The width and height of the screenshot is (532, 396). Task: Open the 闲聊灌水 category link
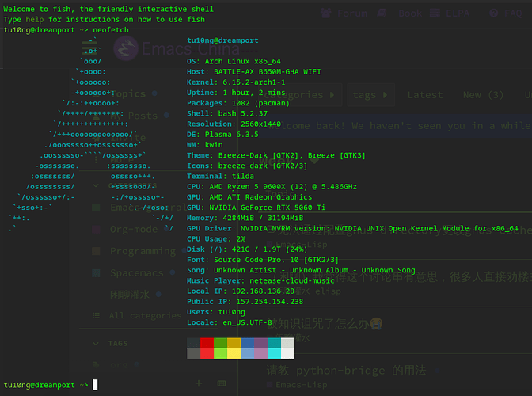click(130, 295)
